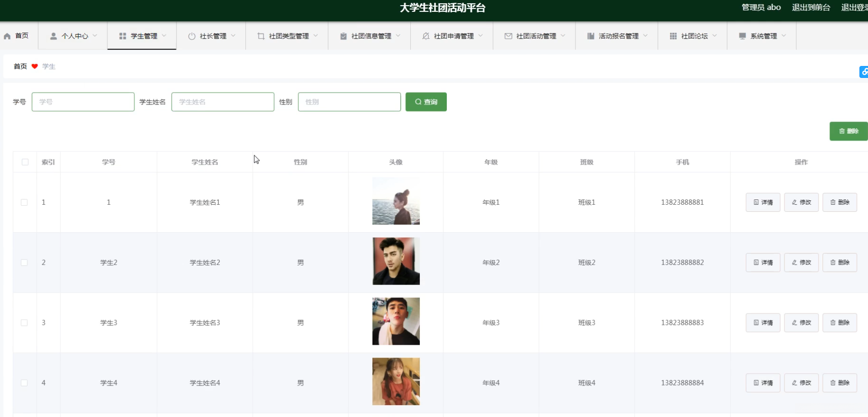Click the red heart breadcrumb separator
The height and width of the screenshot is (417, 868).
coord(35,66)
